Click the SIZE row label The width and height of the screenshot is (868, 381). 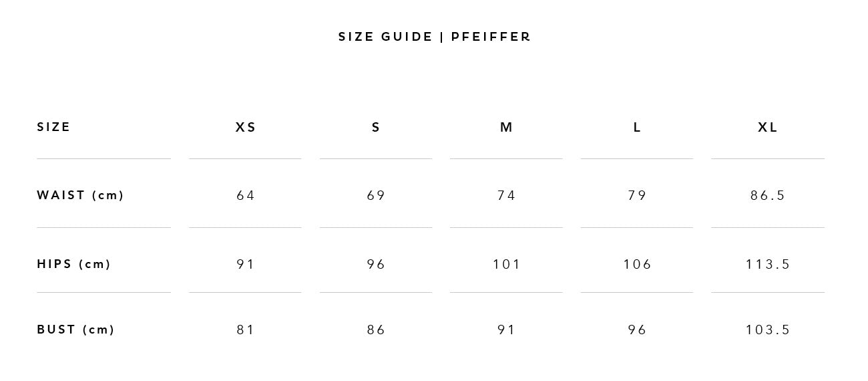coord(53,127)
